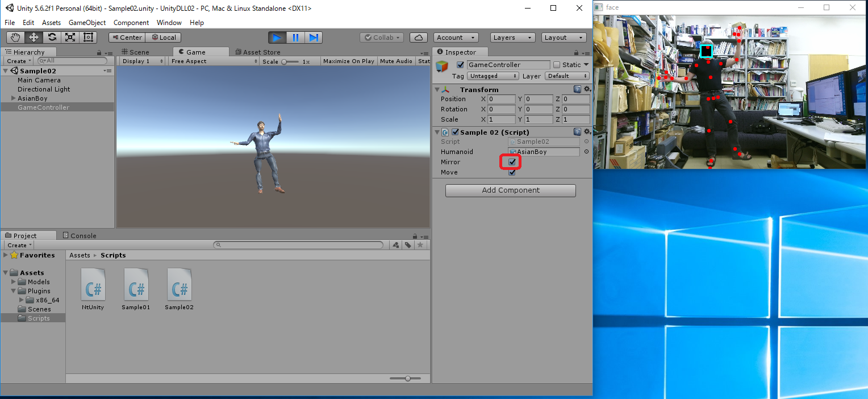The image size is (868, 399).
Task: Select the Rect Transform tool
Action: 88,38
